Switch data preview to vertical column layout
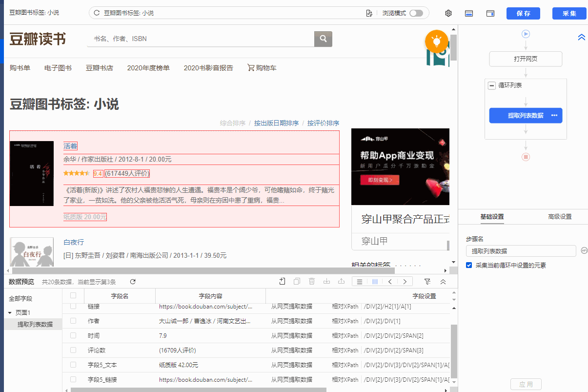 [375, 282]
